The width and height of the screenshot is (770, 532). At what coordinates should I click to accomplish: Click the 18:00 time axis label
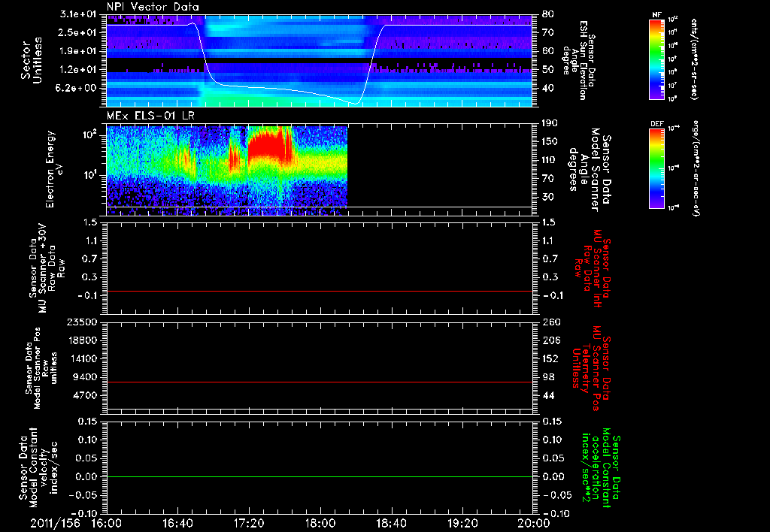(320, 523)
